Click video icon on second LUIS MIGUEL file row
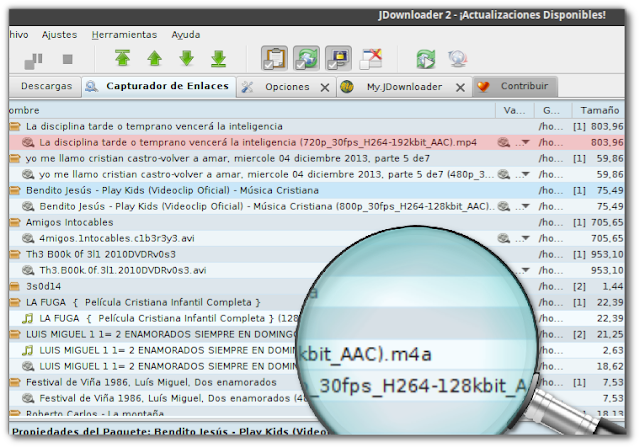Screen dimensions: 640x448 [x=28, y=366]
